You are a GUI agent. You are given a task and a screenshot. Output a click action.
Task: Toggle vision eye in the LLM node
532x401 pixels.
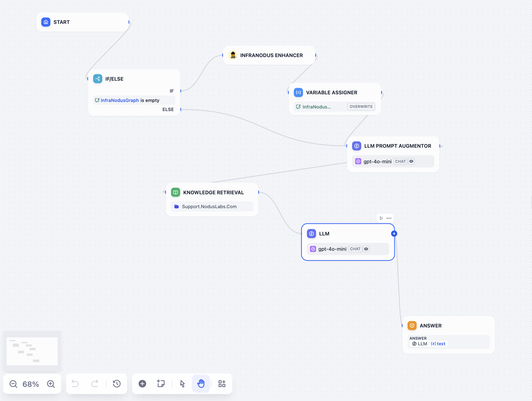(x=366, y=249)
